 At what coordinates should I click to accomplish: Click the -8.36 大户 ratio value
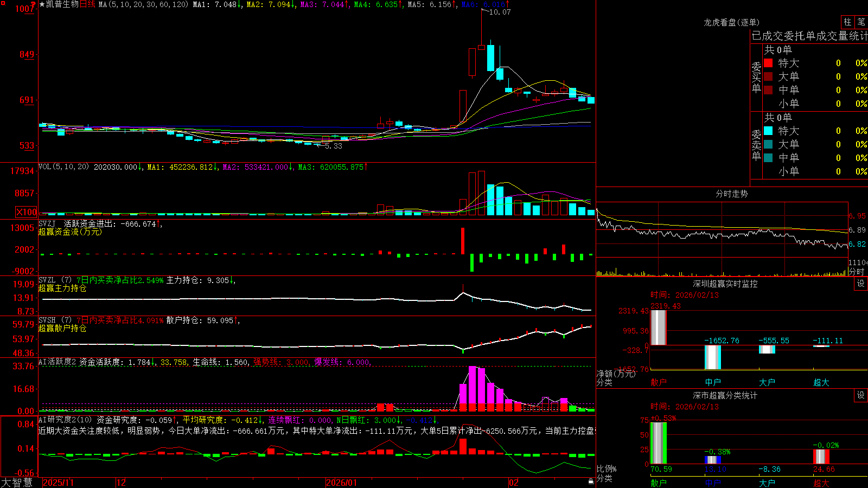[x=770, y=469]
